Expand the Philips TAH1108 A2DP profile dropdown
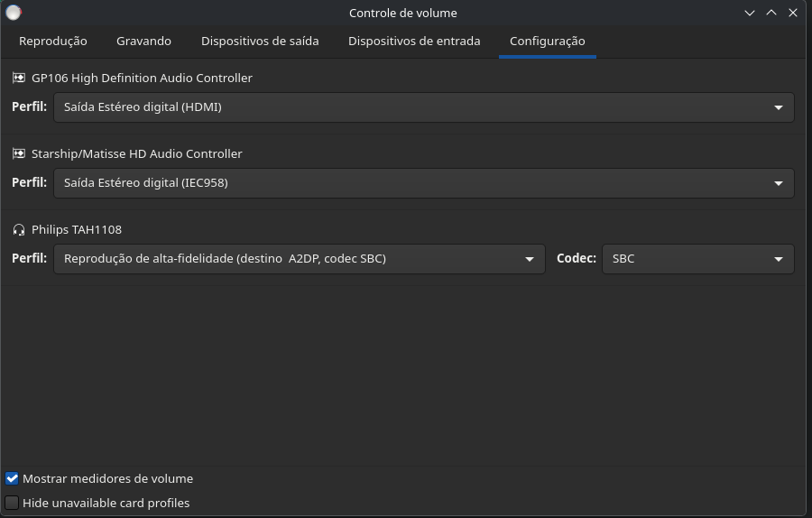 [299, 259]
